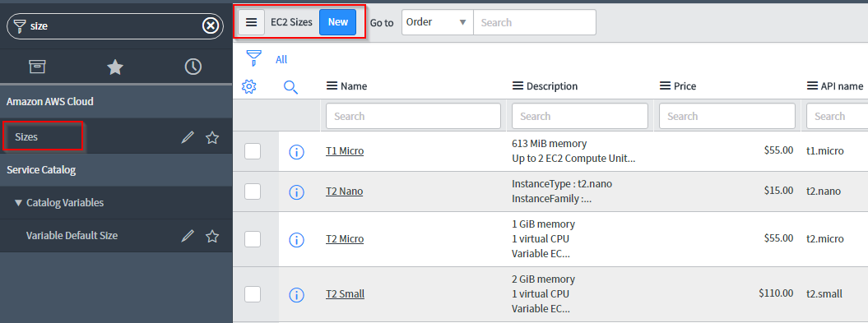Open the Sizes module in navigator
868x323 pixels.
pos(26,136)
